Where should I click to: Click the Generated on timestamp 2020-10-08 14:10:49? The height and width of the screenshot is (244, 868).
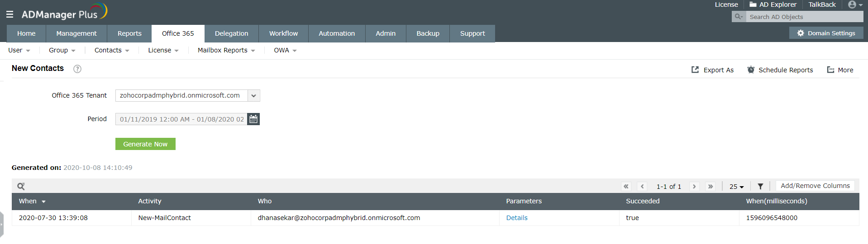click(98, 168)
